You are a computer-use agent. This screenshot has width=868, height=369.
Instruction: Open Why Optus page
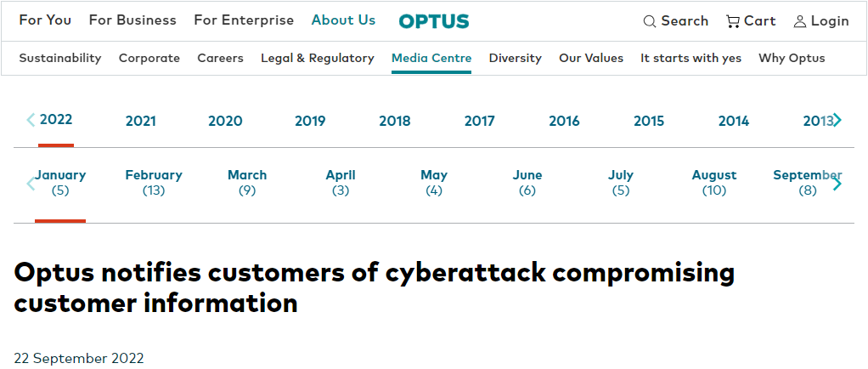792,58
